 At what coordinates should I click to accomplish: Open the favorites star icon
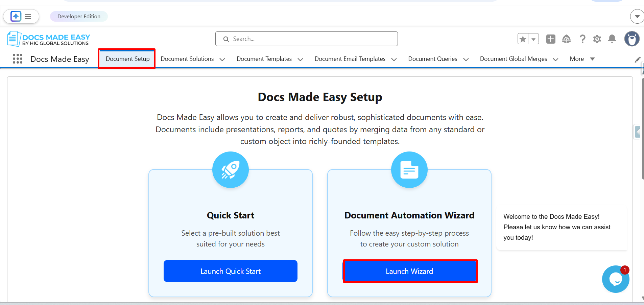(523, 39)
